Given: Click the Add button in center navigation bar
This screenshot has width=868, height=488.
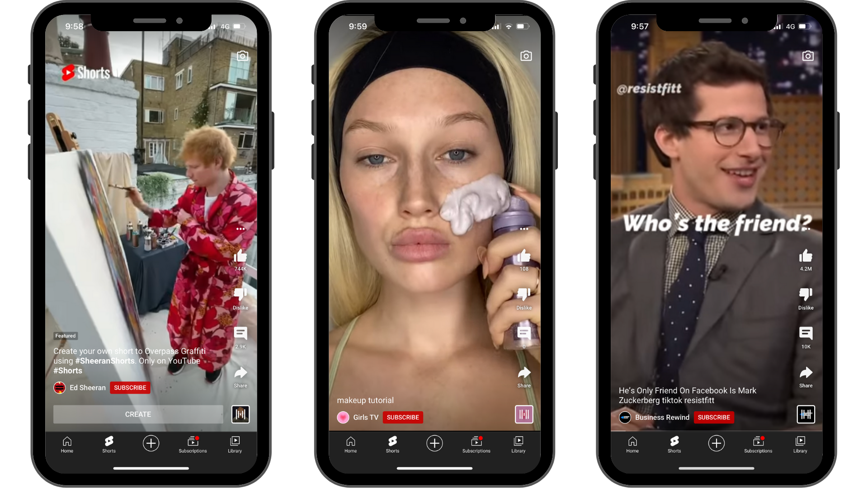Looking at the screenshot, I should [x=434, y=442].
